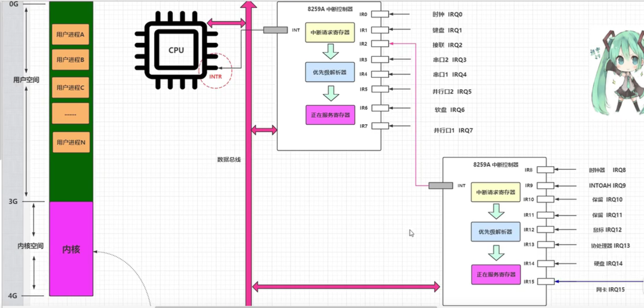644x308 pixels.
Task: Click the orange block with dots
Action: 70,113
